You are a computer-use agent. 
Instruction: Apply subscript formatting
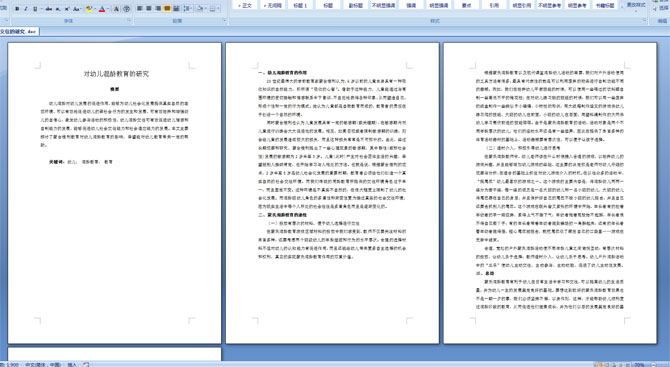pyautogui.click(x=58, y=9)
